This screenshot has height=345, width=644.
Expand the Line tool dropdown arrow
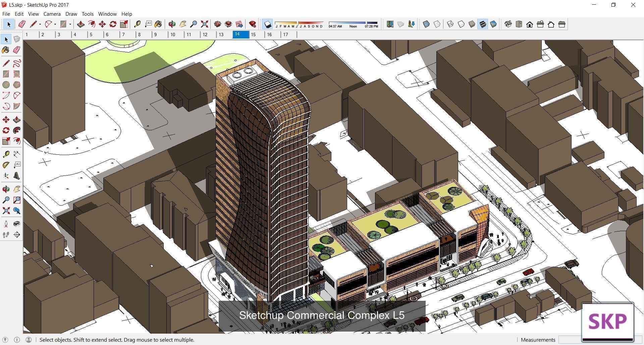point(40,24)
